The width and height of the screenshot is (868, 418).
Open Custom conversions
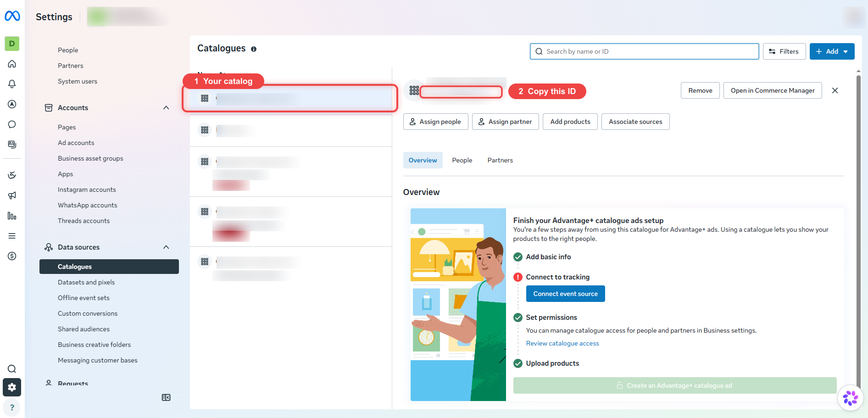pyautogui.click(x=88, y=313)
